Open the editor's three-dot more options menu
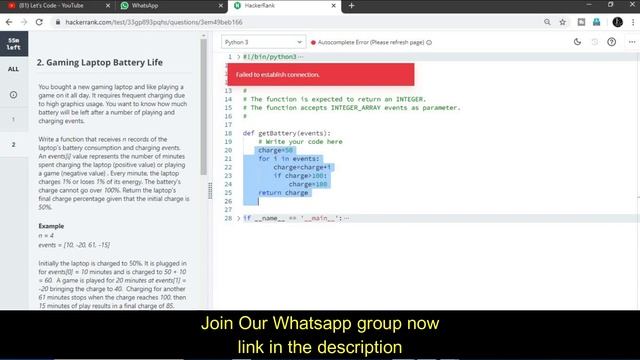Screen dimensions: 640x360 632,42
